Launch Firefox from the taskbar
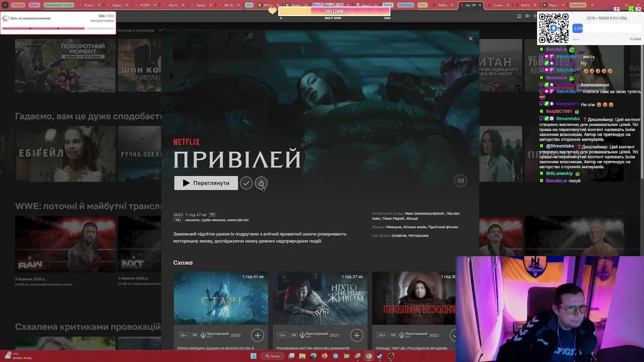This screenshot has width=644, height=362. tap(325, 356)
